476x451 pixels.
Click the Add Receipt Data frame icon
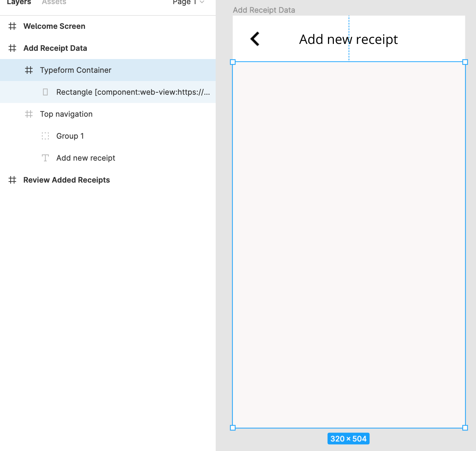[x=12, y=48]
